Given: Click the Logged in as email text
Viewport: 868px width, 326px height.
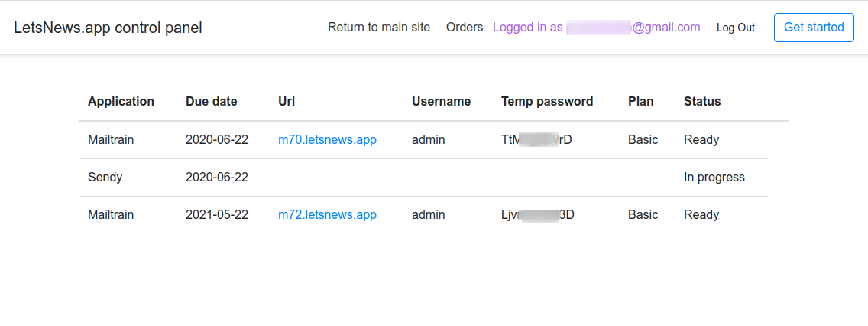Looking at the screenshot, I should (x=596, y=28).
